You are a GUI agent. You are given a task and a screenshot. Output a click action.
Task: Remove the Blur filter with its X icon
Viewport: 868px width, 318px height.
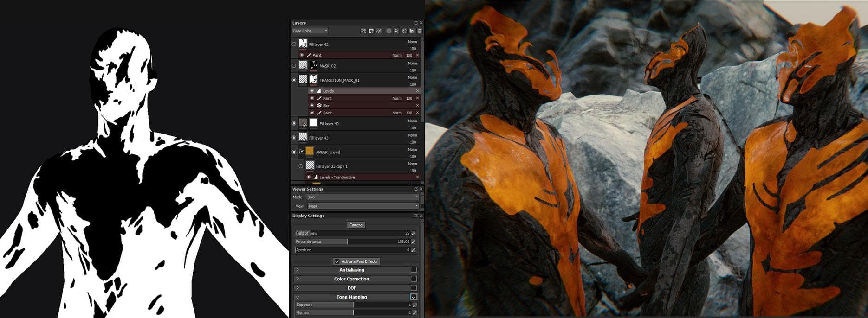(417, 106)
